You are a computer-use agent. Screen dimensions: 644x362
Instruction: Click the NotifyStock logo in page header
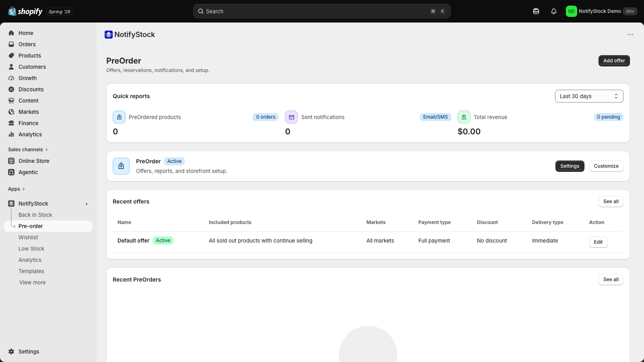tap(109, 35)
